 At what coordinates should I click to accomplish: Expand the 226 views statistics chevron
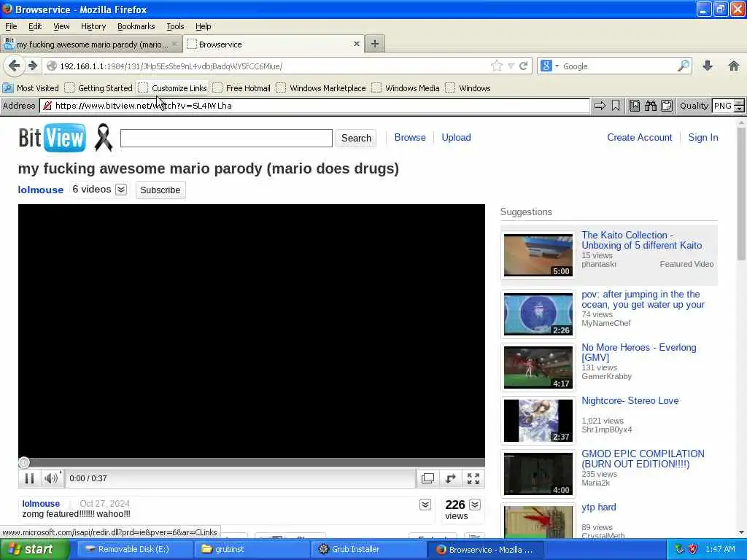pos(475,505)
